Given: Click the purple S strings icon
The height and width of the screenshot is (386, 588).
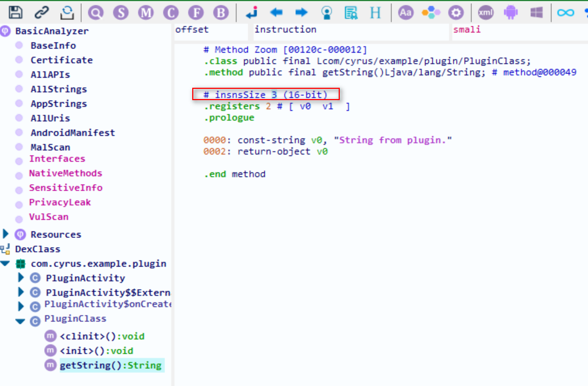Looking at the screenshot, I should click(x=121, y=13).
